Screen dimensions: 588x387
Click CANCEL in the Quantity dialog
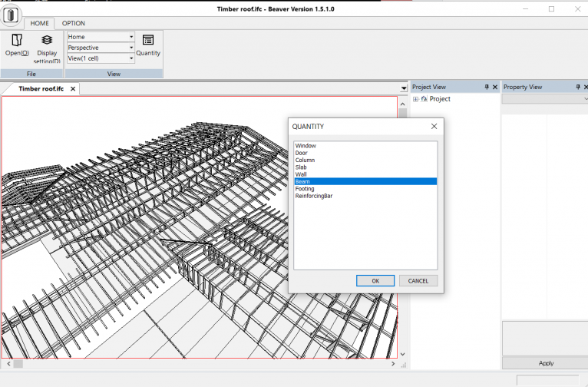[x=418, y=281]
